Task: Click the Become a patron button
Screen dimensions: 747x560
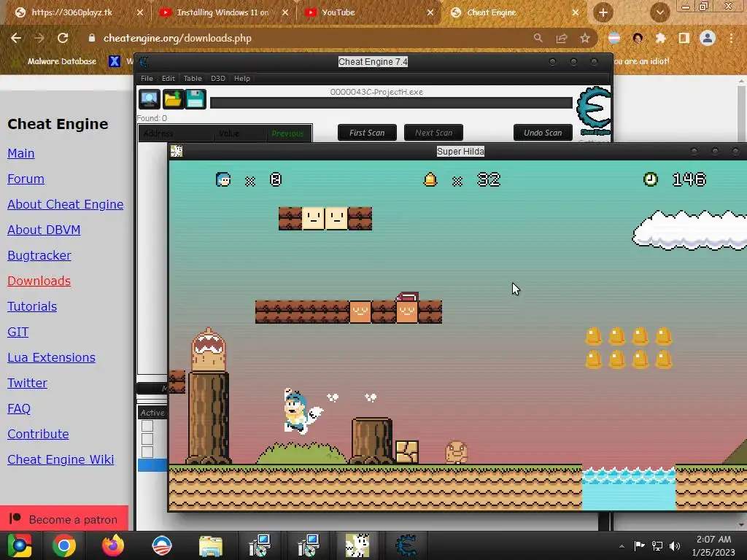Action: pyautogui.click(x=64, y=518)
